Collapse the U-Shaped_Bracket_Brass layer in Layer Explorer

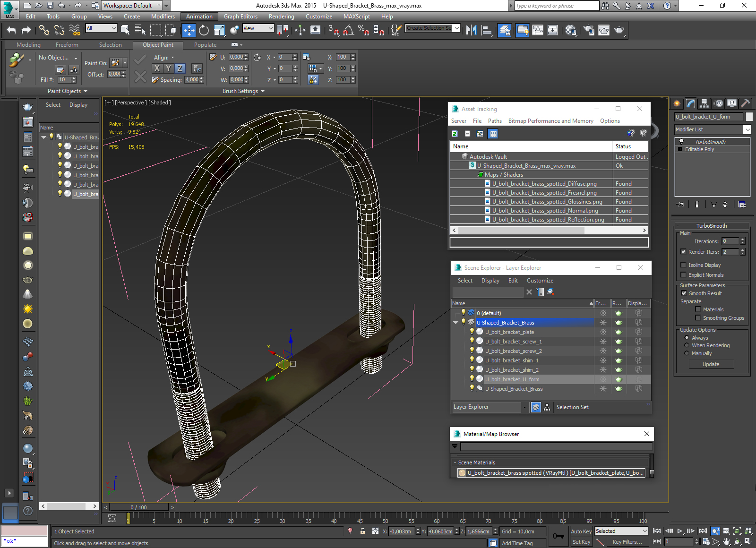point(455,323)
